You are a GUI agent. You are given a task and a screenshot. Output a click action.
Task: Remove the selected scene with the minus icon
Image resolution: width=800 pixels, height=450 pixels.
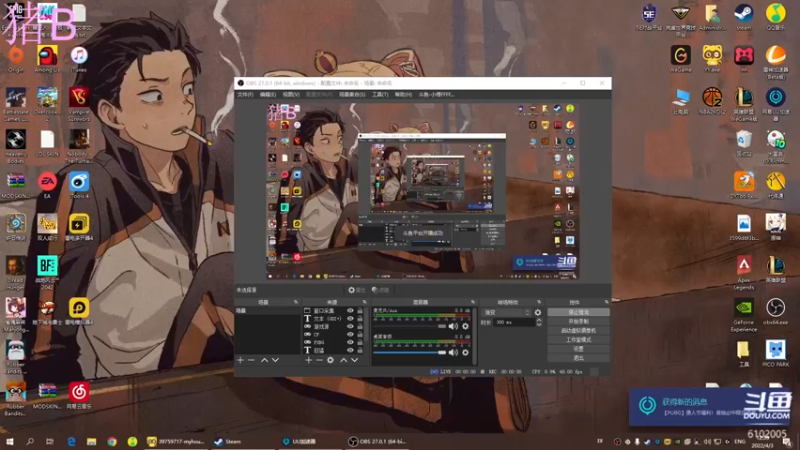pos(251,360)
